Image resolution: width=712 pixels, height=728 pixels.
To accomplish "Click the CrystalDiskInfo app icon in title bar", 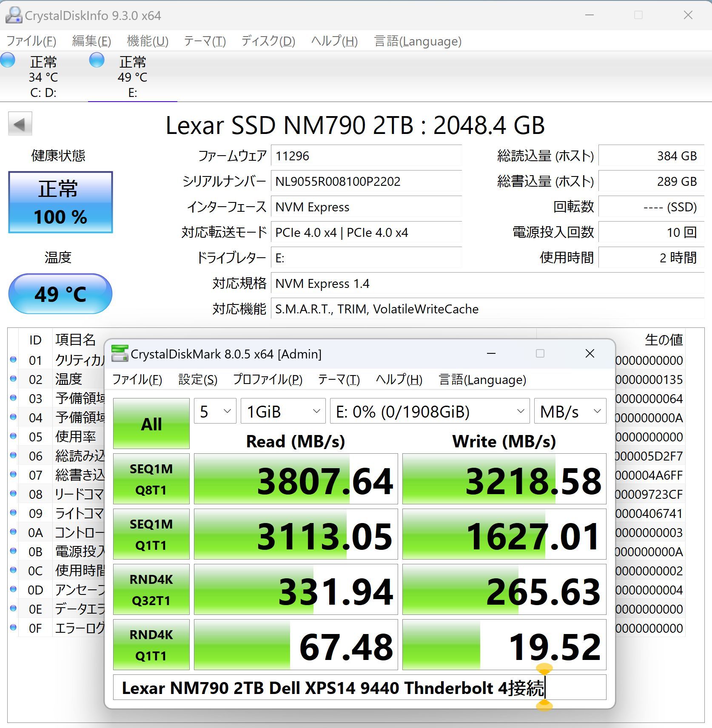I will coord(14,15).
